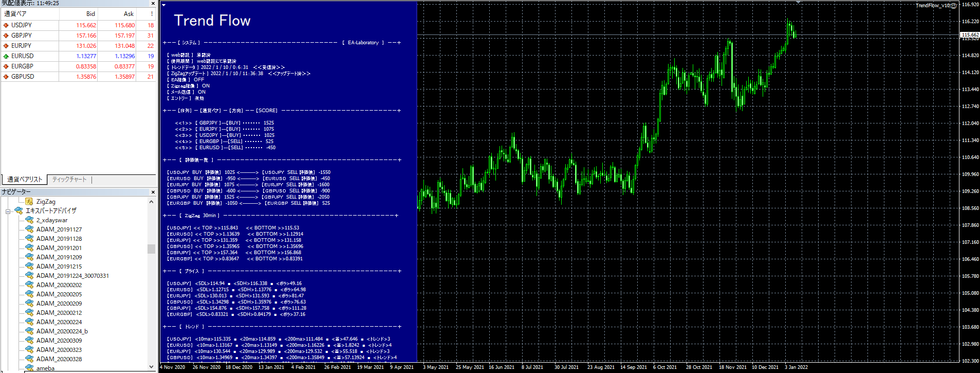The height and width of the screenshot is (373, 980).
Task: Close the ナビゲーター panel
Action: click(153, 192)
